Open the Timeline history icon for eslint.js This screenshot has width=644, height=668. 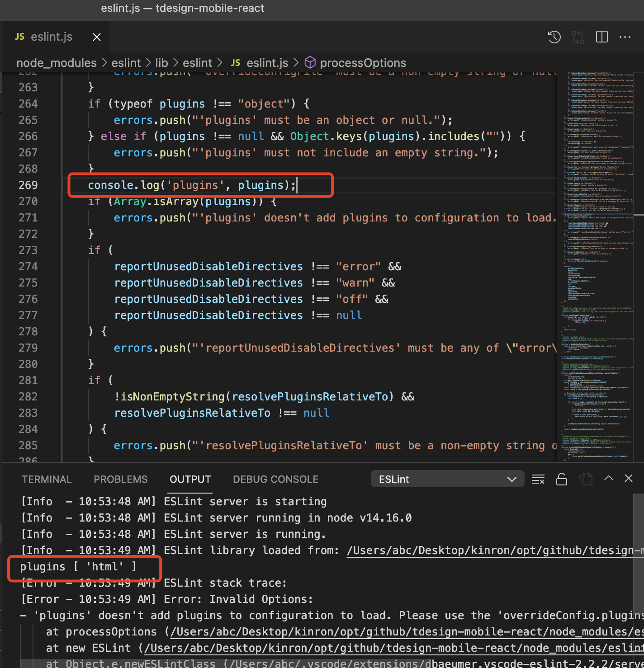(x=554, y=37)
